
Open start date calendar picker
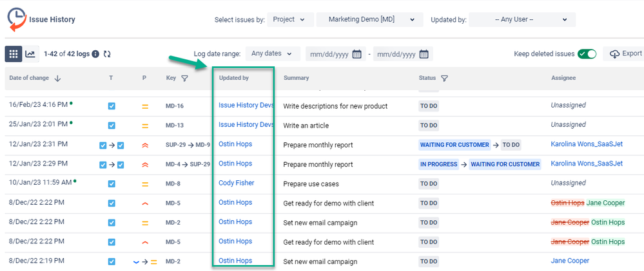click(x=357, y=54)
